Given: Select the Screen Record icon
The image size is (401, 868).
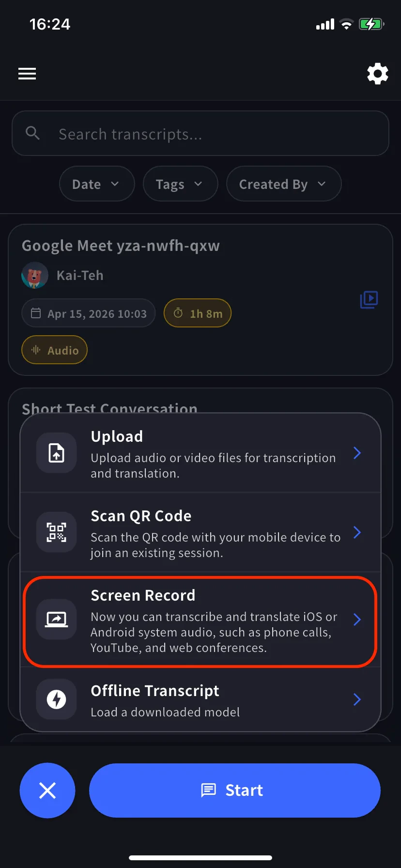Looking at the screenshot, I should 56,620.
